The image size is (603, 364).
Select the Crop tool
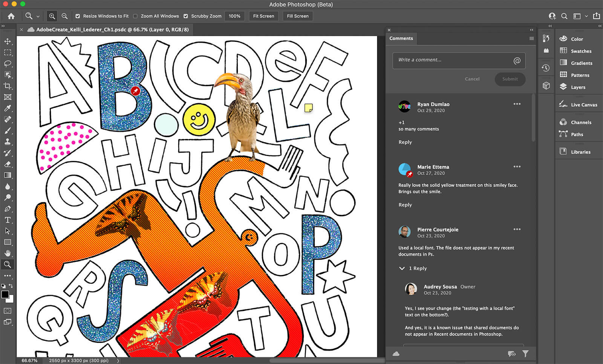8,86
